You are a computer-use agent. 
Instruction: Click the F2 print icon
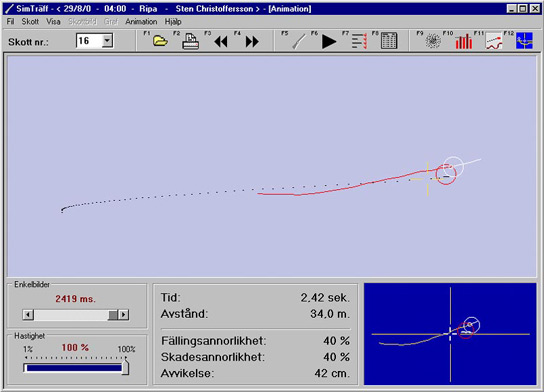tap(190, 41)
